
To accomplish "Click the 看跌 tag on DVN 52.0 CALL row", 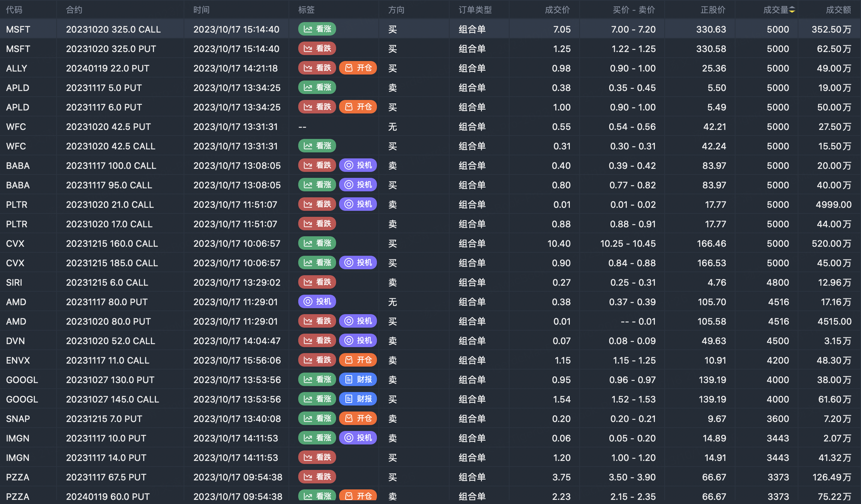I will point(317,340).
